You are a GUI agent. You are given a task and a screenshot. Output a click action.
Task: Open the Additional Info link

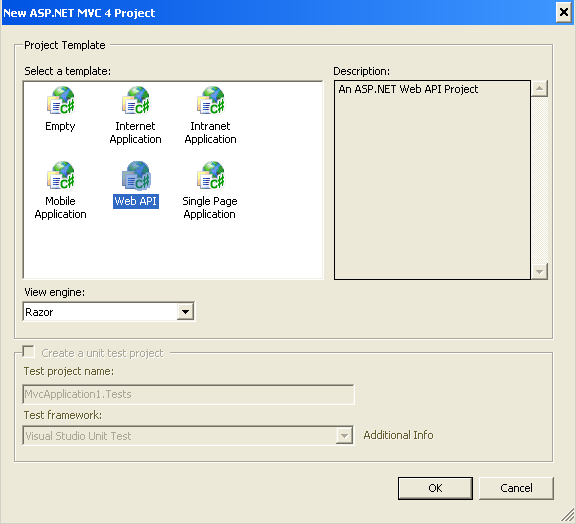[x=398, y=435]
